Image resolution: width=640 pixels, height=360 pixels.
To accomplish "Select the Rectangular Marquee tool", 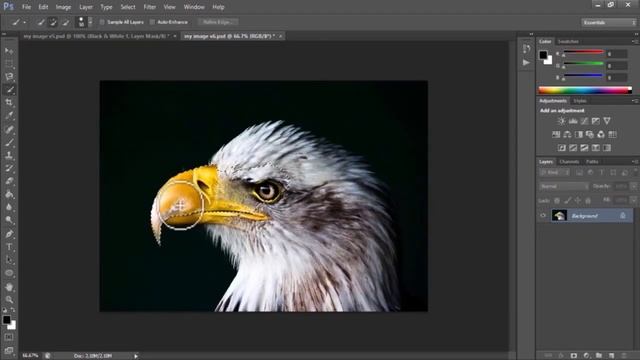I will click(9, 64).
